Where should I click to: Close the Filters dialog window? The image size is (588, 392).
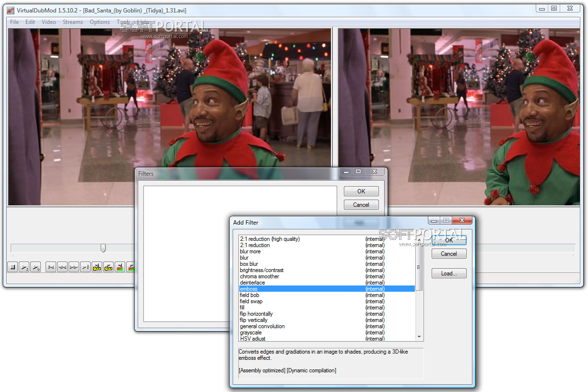point(374,171)
